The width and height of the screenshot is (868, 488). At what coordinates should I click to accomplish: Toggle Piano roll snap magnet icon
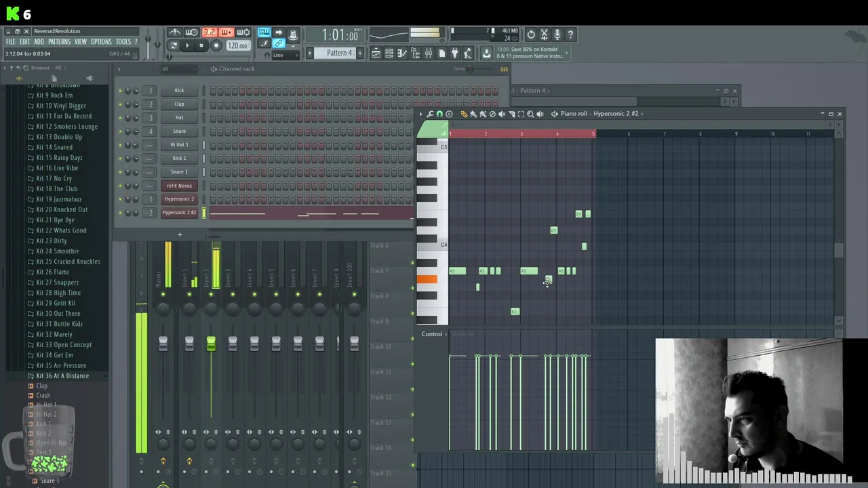[439, 114]
